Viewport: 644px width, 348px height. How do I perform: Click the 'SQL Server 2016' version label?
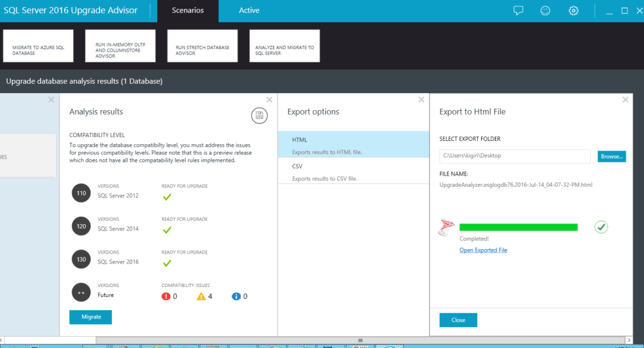118,262
